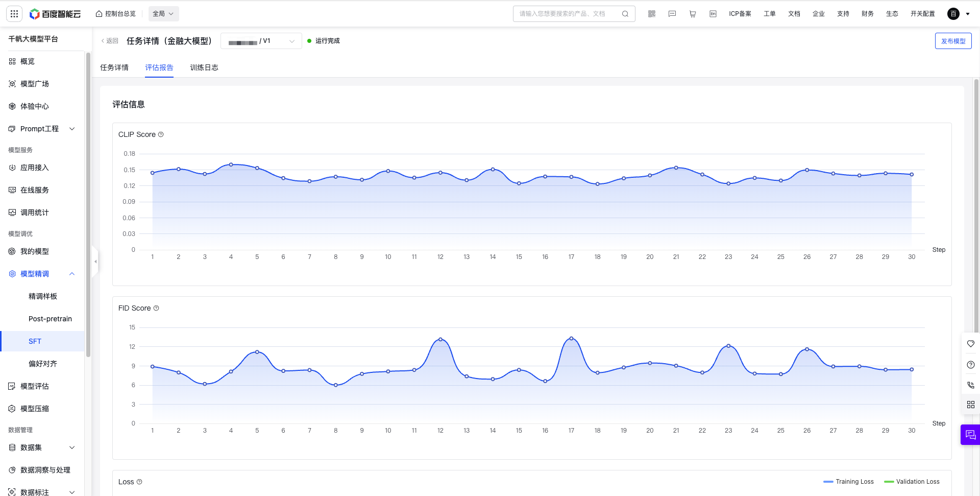Open 财务 in top bar
The width and height of the screenshot is (980, 496).
point(868,14)
